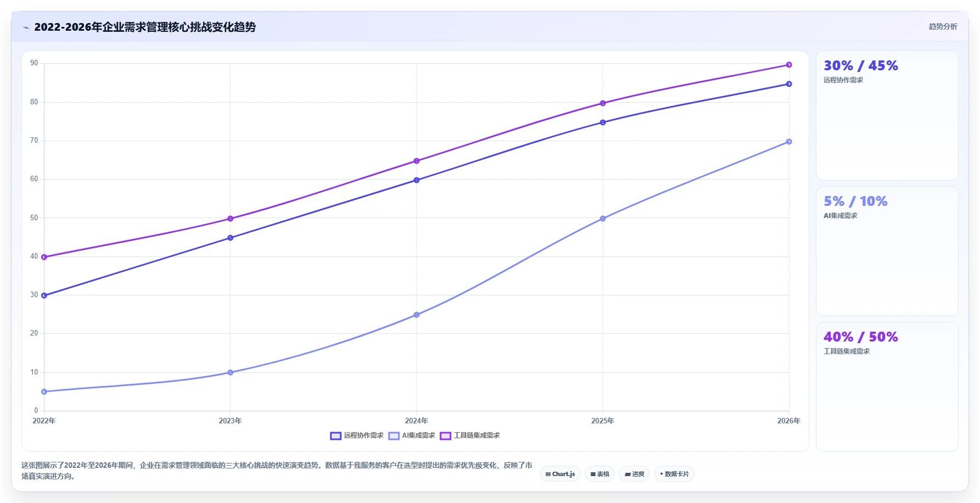
Task: Click the 2023年 point on the AI集成需求 line
Action: click(230, 372)
